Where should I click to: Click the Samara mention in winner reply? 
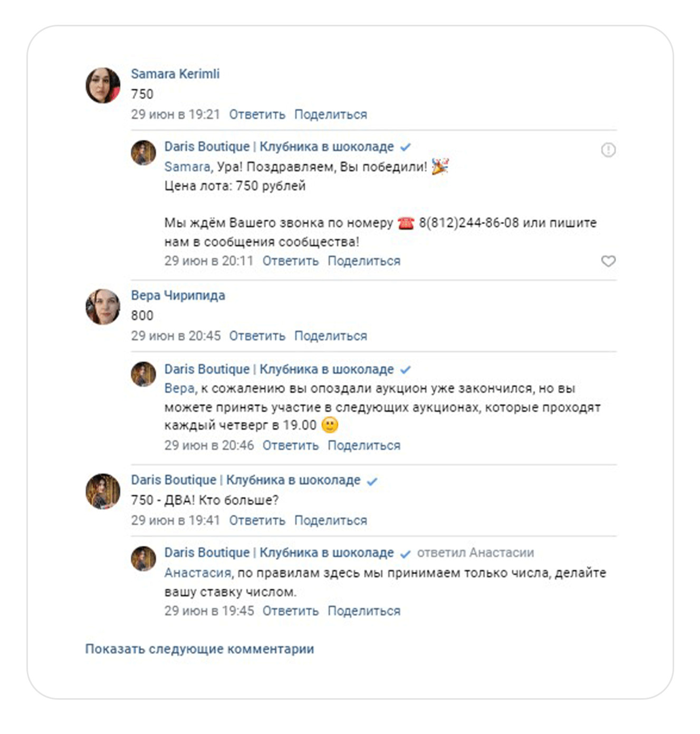187,167
